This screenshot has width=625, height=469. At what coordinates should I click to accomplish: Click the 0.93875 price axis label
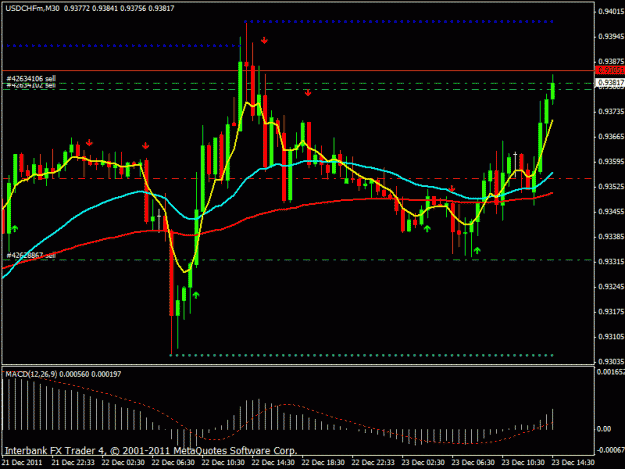611,61
